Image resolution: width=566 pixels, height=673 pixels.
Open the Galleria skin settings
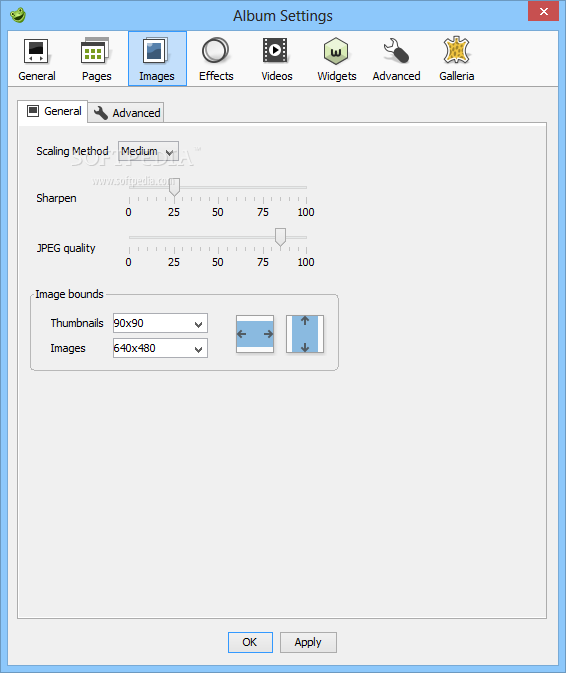[x=457, y=59]
